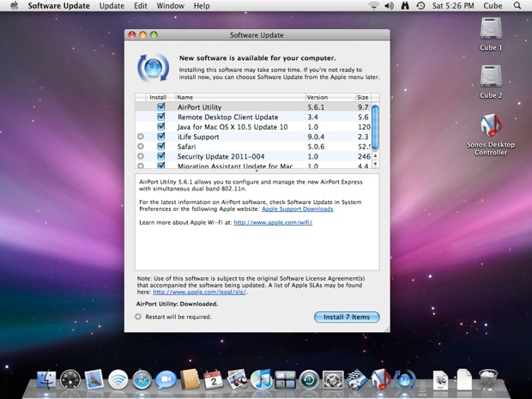532x399 pixels.
Task: Uncheck Migration Assistant Update checkbox
Action: 161,166
